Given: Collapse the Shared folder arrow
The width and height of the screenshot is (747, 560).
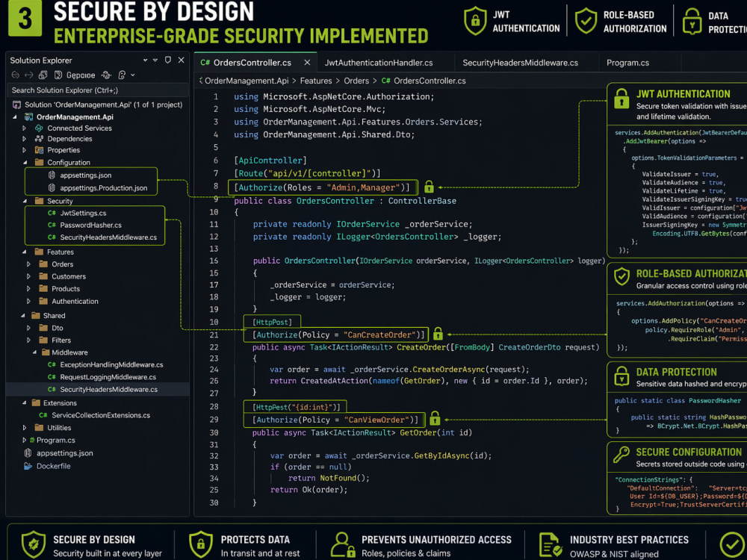Looking at the screenshot, I should pyautogui.click(x=23, y=316).
